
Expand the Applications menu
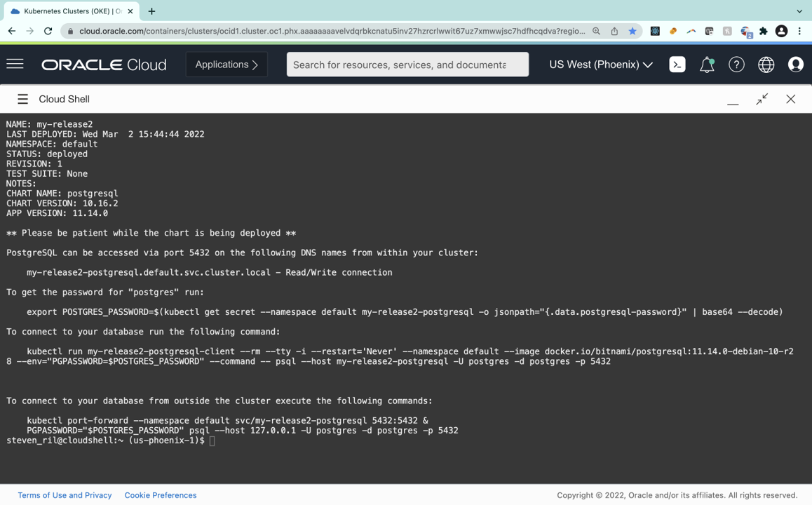tap(226, 64)
